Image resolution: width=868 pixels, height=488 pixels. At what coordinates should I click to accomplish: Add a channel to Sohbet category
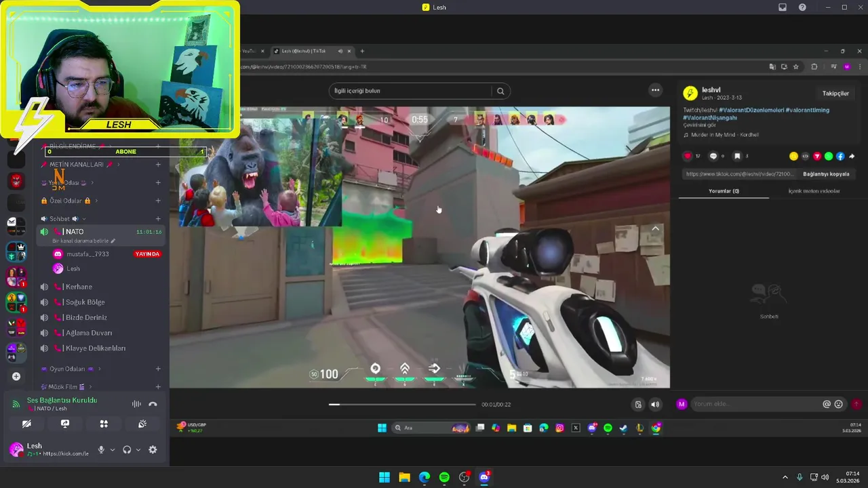coord(158,219)
